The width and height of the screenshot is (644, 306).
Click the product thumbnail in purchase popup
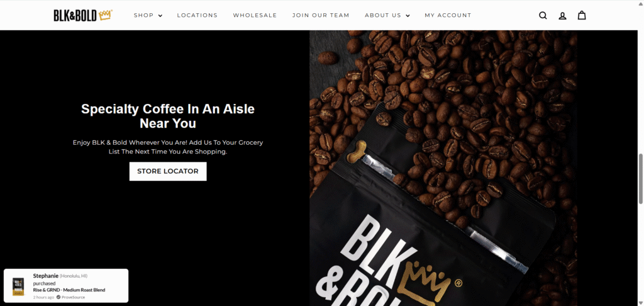(18, 286)
